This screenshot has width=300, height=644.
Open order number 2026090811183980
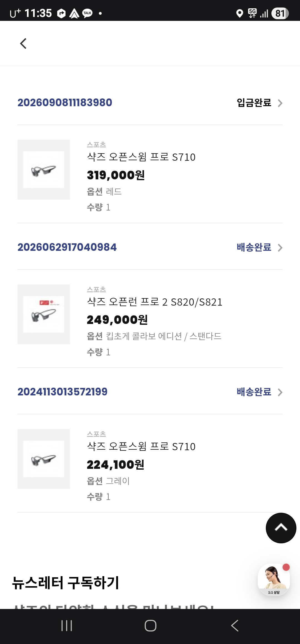click(65, 103)
